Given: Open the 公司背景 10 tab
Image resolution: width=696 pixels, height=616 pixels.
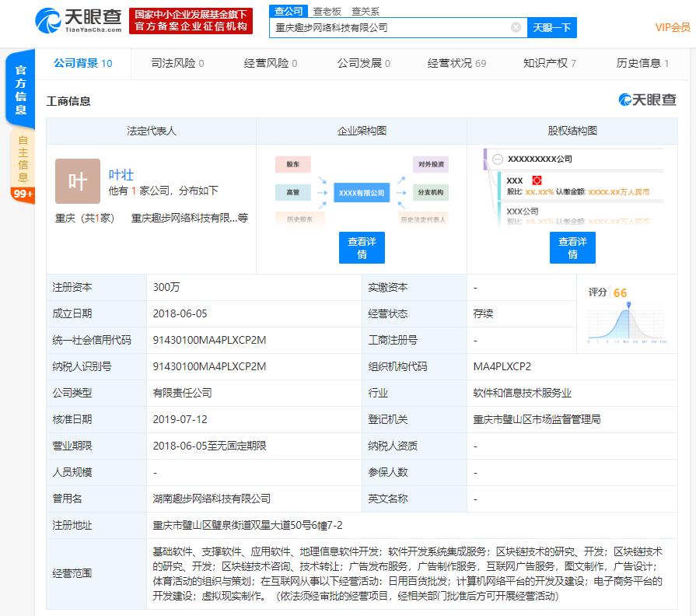Looking at the screenshot, I should click(83, 64).
